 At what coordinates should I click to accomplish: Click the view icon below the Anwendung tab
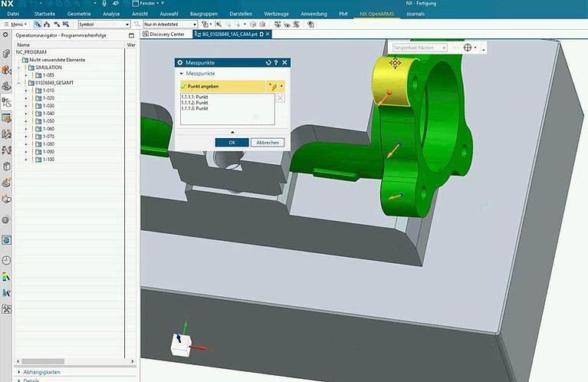click(287, 25)
